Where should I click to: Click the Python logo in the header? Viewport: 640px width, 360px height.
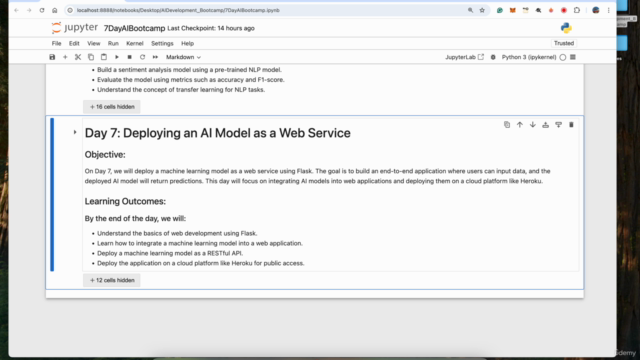566,28
